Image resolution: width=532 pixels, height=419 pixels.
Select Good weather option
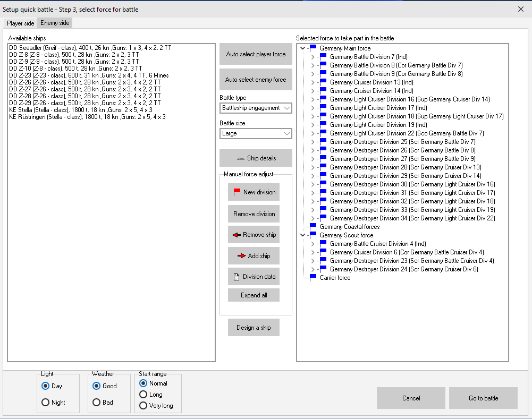coord(96,386)
